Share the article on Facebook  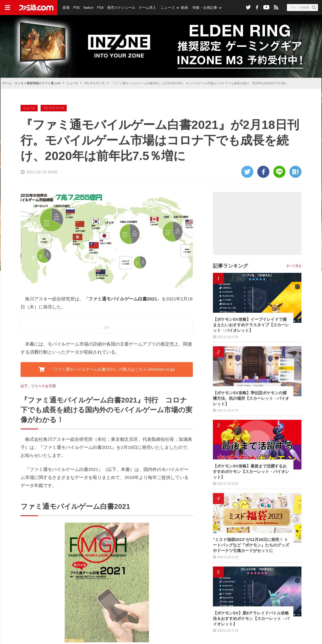coord(263,172)
